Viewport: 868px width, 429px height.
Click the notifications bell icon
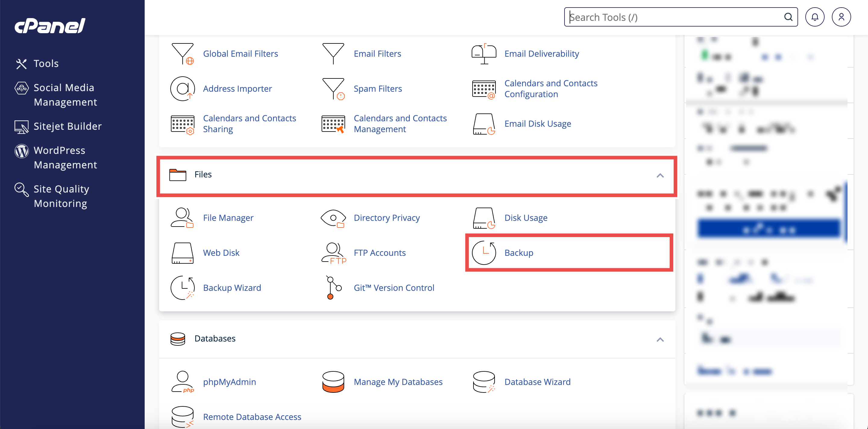814,17
